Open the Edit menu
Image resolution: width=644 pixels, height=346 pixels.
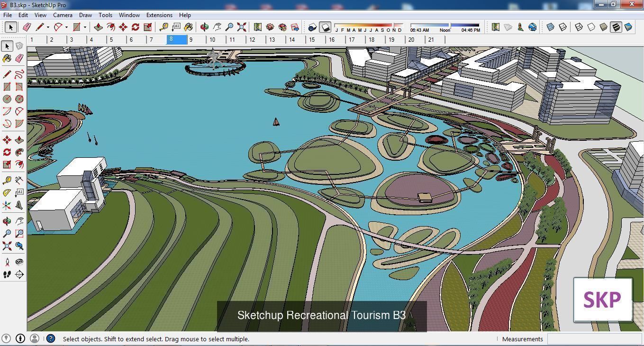click(23, 15)
